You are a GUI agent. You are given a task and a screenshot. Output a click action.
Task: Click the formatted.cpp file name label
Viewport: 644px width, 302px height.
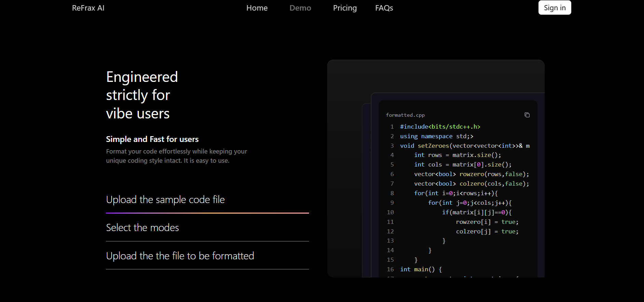(405, 115)
